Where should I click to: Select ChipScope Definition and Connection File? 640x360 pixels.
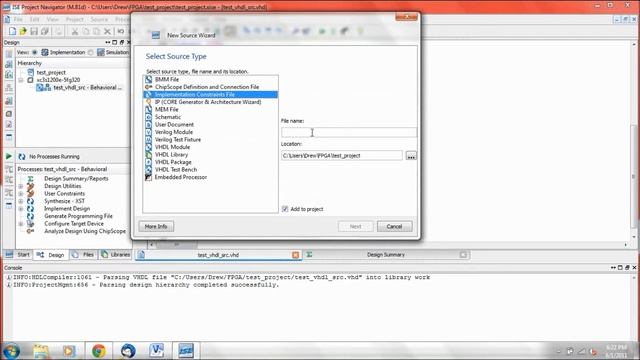[207, 87]
